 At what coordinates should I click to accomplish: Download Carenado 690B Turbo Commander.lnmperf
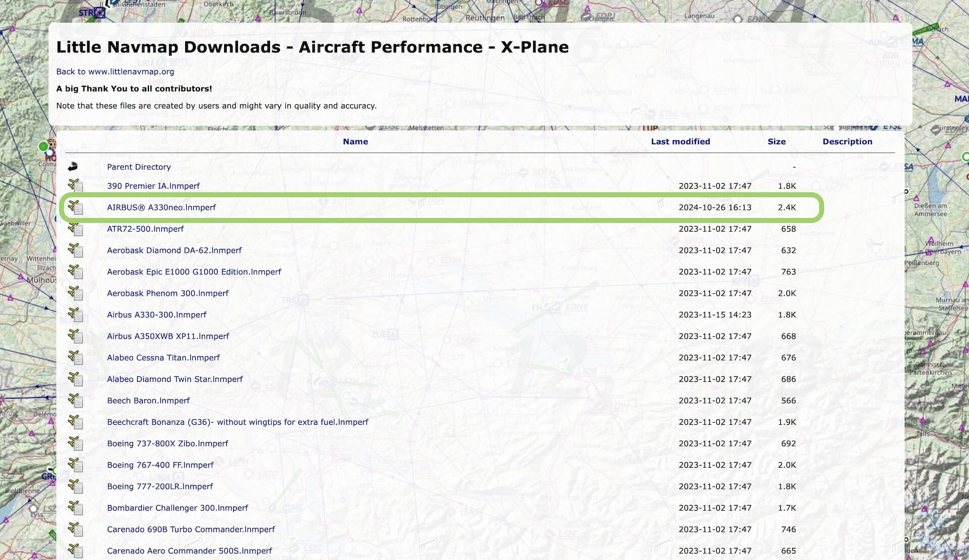191,529
